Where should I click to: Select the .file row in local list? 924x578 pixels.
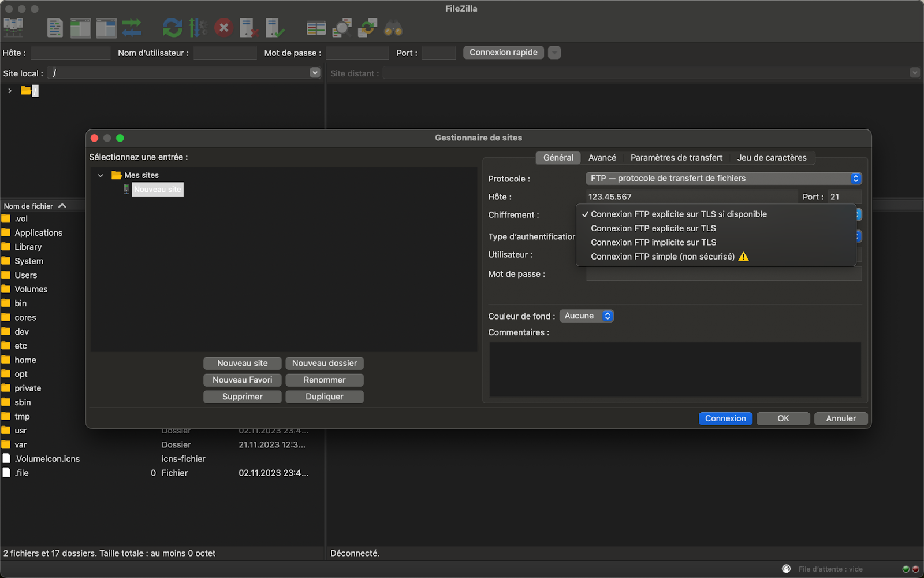coord(162,473)
